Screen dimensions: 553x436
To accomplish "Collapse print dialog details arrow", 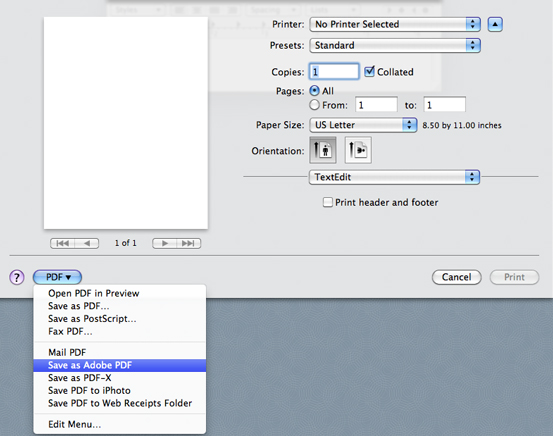I will point(495,24).
